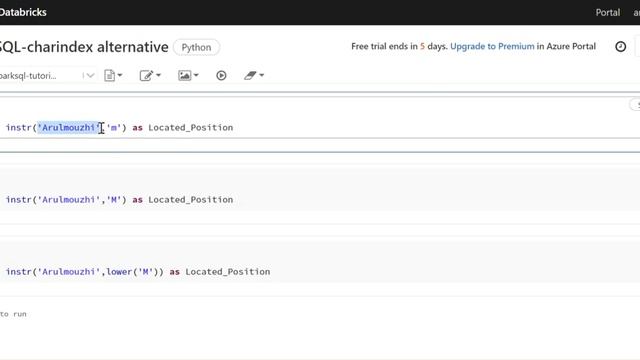Click the SQL-charindex alternative notebook title
640x360 pixels.
click(x=84, y=47)
